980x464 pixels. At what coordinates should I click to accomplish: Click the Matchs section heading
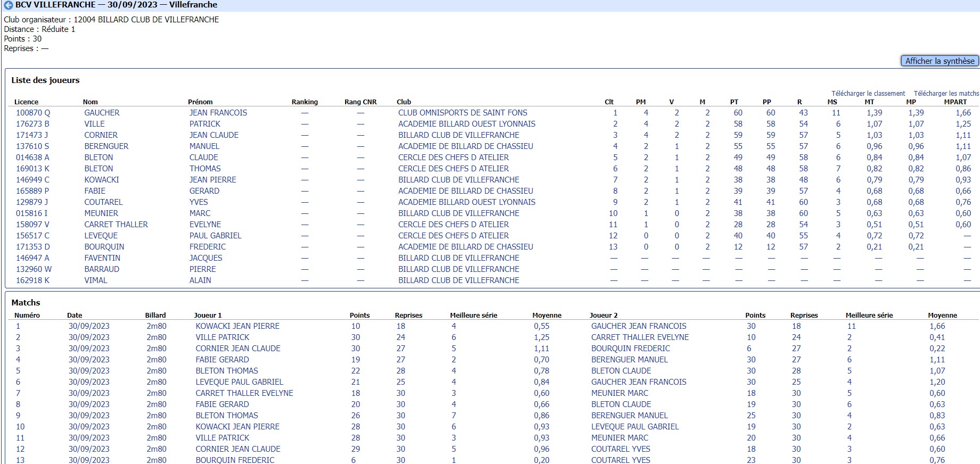coord(26,302)
